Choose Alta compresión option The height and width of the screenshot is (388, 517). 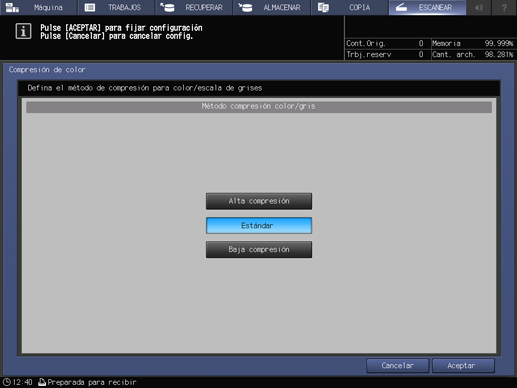click(259, 201)
